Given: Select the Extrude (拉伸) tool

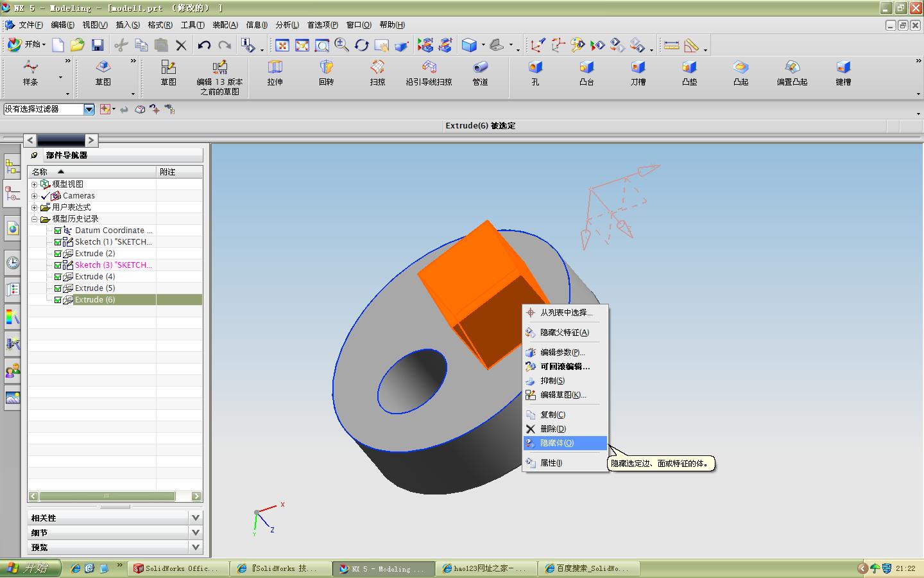Looking at the screenshot, I should coord(275,73).
